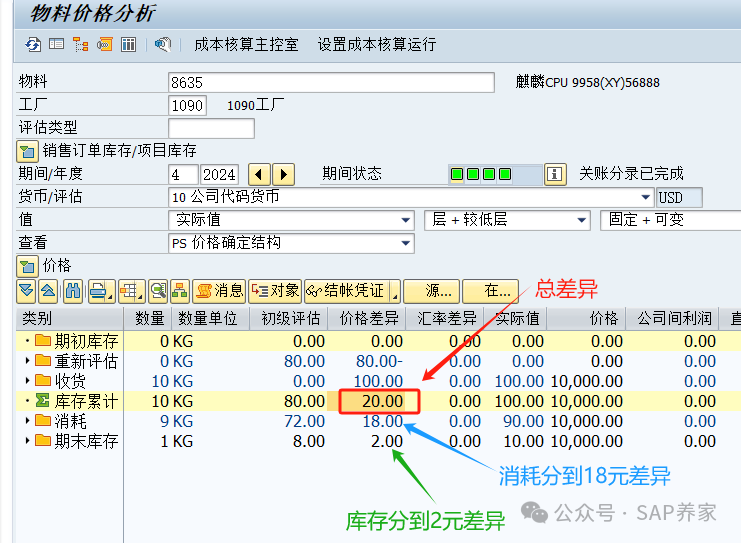This screenshot has height=543, width=741.
Task: Go to the next period with the right arrow
Action: (284, 174)
